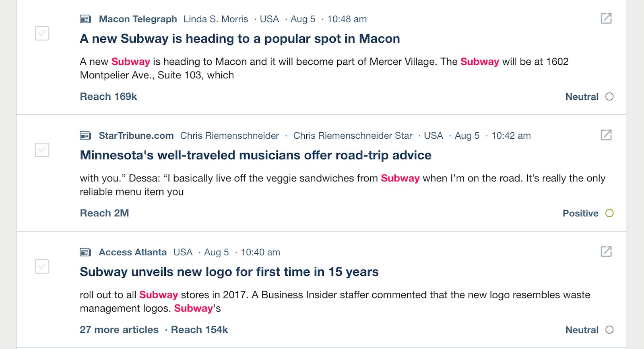
Task: Open Access Atlanta article external link icon
Action: coord(606,252)
